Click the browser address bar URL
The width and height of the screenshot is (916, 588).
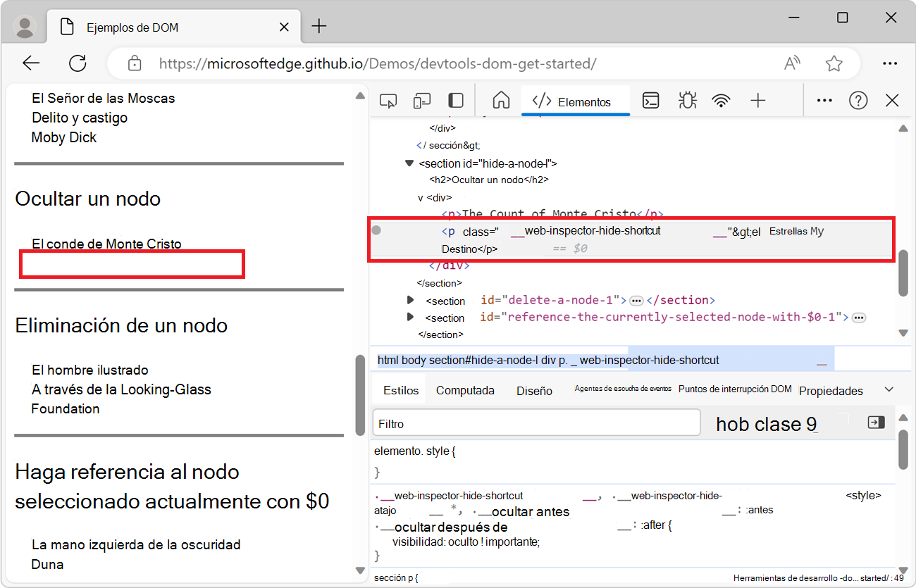pyautogui.click(x=378, y=63)
